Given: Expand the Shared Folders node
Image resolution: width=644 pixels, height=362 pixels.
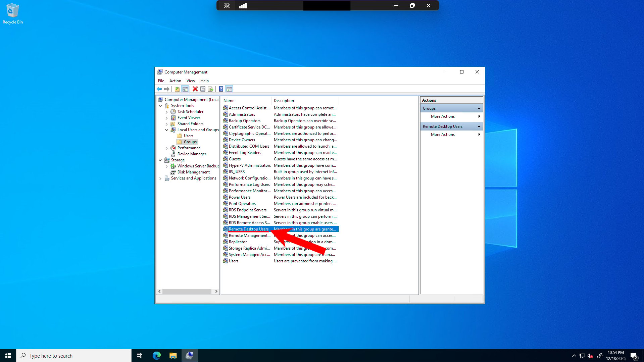Looking at the screenshot, I should pyautogui.click(x=167, y=124).
